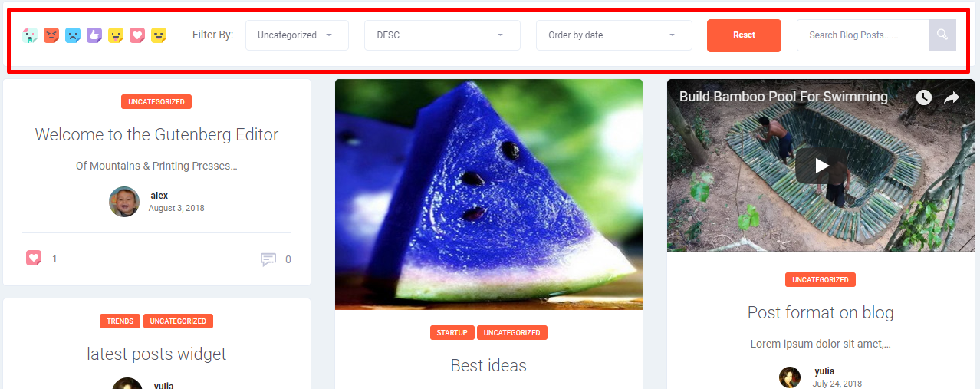Click the heart reaction on Gutenberg Editor post

tap(34, 259)
